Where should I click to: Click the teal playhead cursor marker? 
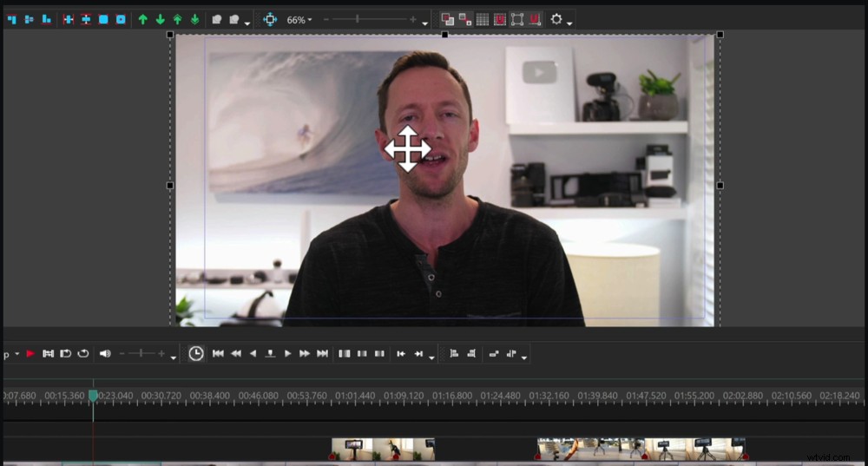pos(93,396)
